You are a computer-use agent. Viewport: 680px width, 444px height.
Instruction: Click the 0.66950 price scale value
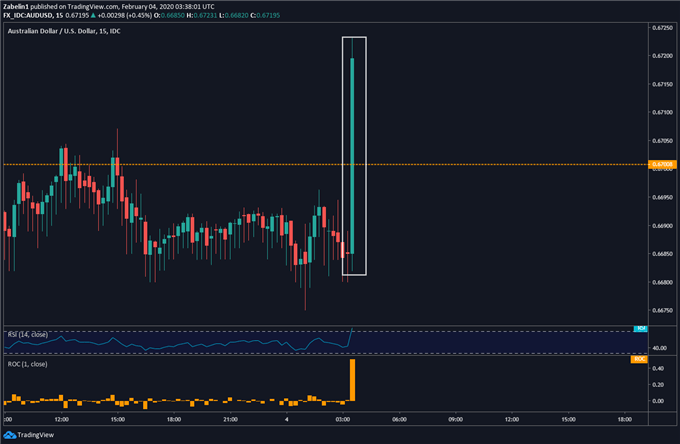coord(662,197)
